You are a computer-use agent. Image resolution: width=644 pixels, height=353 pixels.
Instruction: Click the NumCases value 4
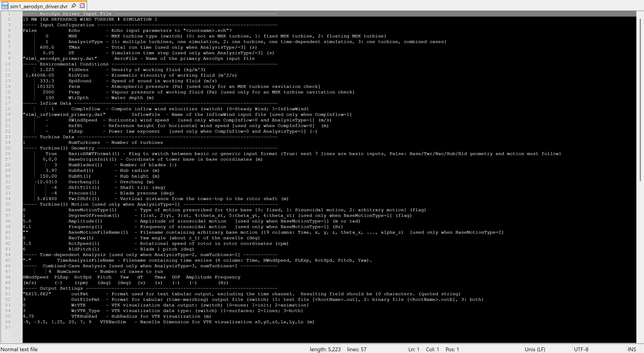tap(50, 271)
